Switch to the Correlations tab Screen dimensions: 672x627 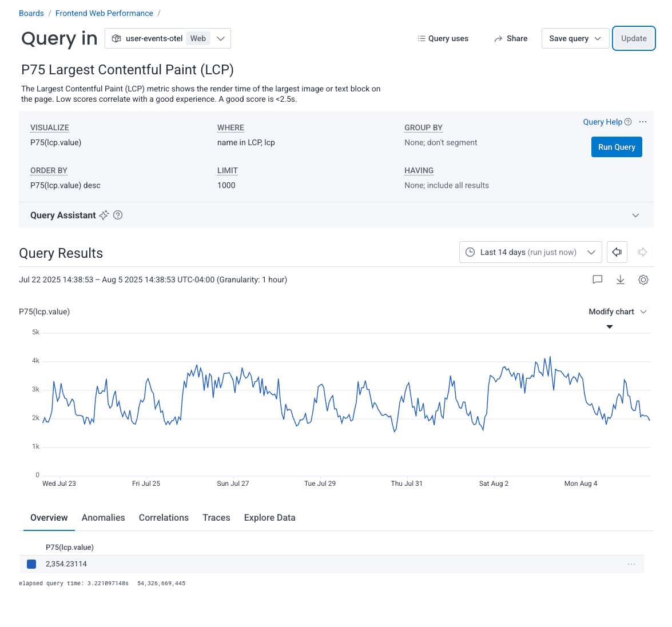[164, 517]
